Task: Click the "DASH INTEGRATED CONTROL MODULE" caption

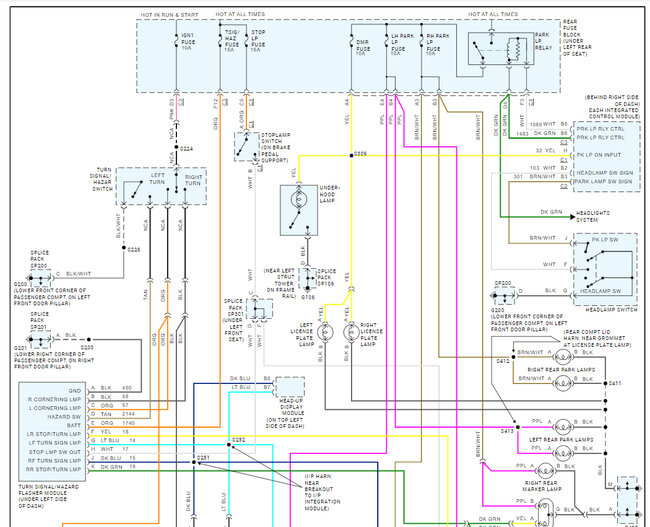Action: (x=615, y=113)
